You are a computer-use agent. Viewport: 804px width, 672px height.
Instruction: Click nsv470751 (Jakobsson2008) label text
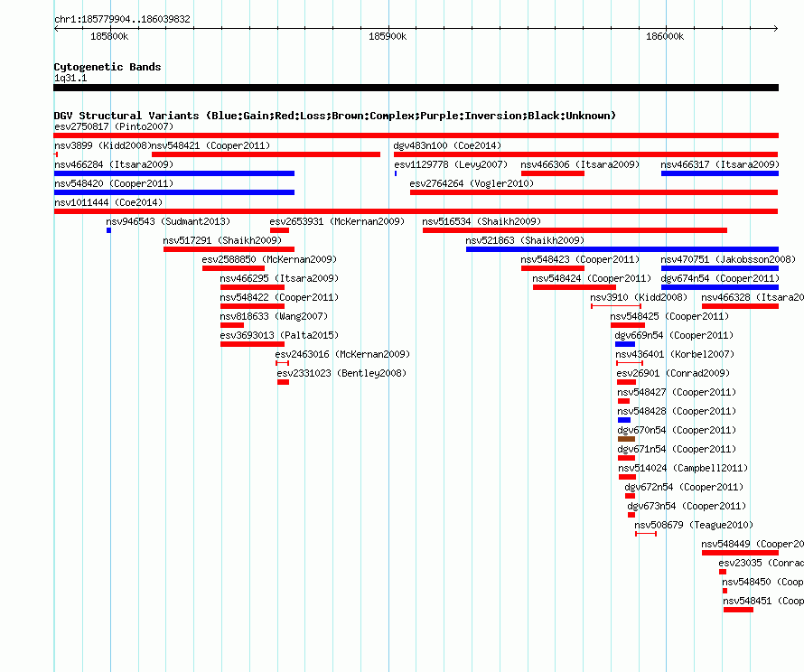[x=728, y=259]
